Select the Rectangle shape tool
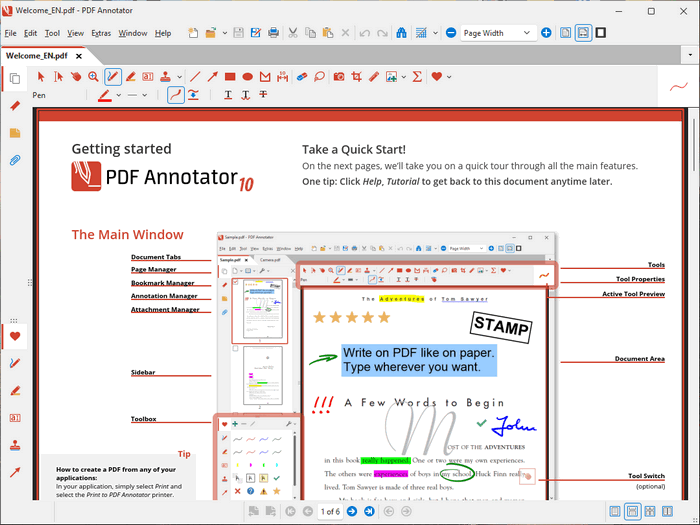700x525 pixels. click(230, 77)
